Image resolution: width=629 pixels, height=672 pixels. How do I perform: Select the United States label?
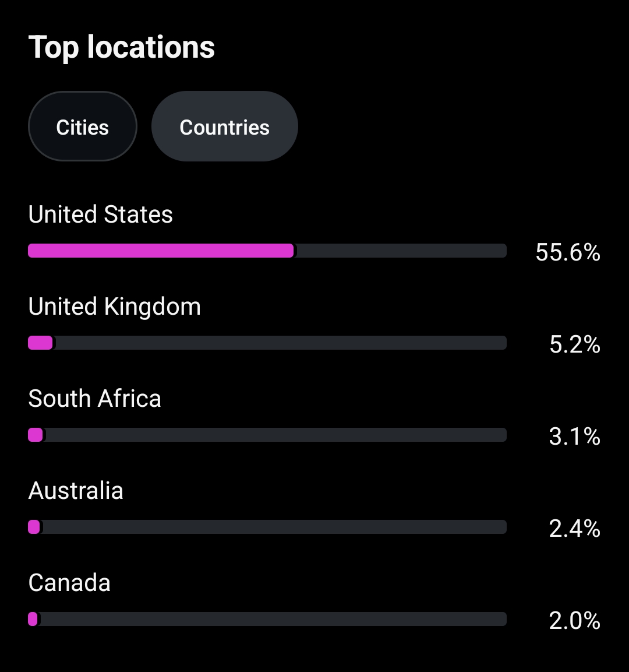coord(100,214)
